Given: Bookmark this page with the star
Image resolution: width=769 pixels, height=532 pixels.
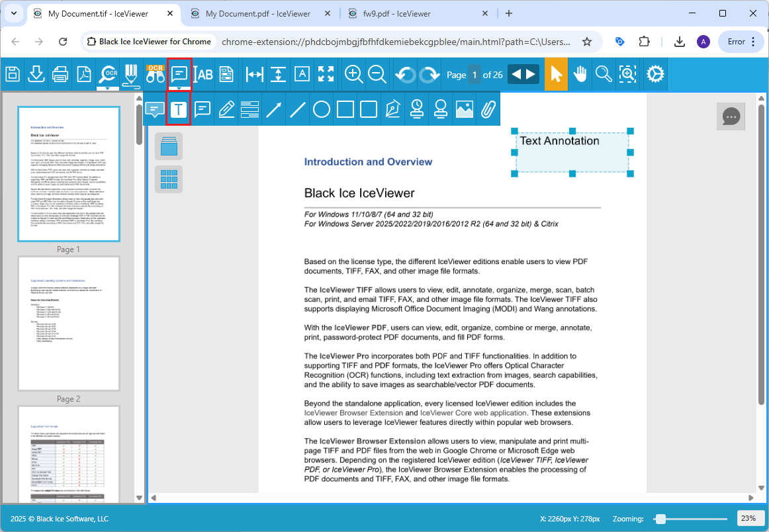Looking at the screenshot, I should click(x=586, y=42).
